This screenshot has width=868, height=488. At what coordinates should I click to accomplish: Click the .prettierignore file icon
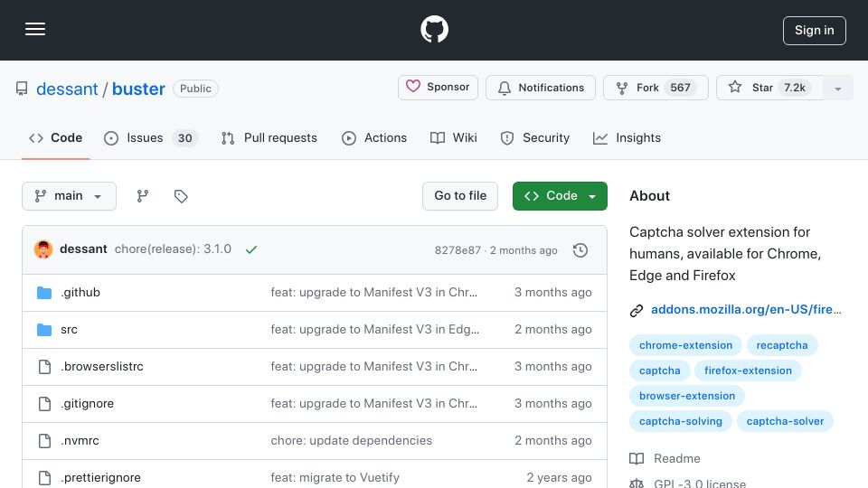(x=44, y=477)
